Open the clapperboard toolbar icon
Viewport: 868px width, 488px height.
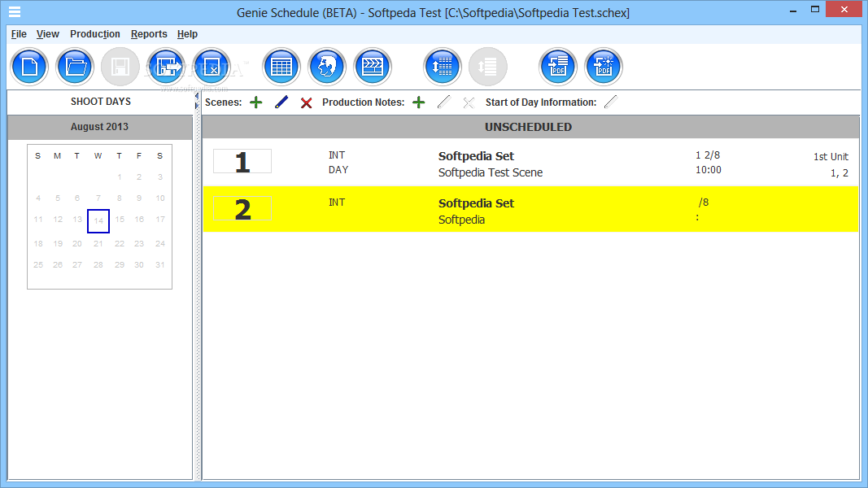coord(373,67)
